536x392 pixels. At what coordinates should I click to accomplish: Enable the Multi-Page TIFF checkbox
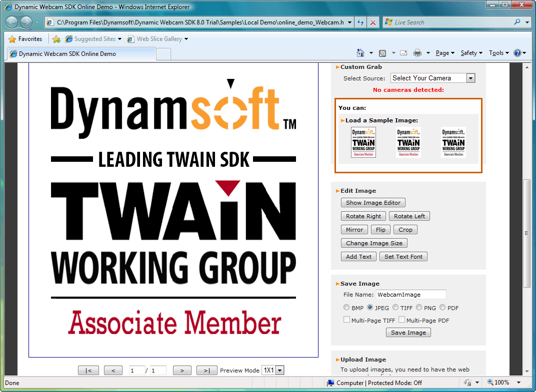[x=346, y=320]
